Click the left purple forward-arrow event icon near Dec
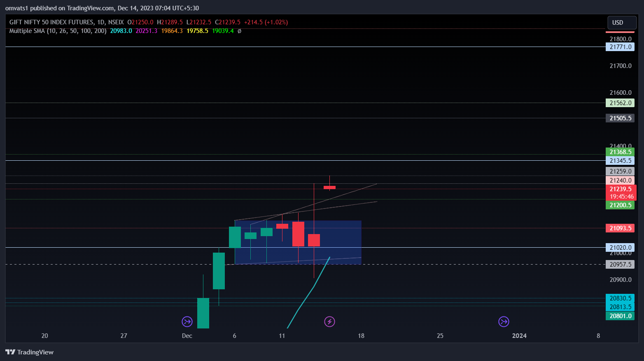The image size is (644, 361). (187, 321)
